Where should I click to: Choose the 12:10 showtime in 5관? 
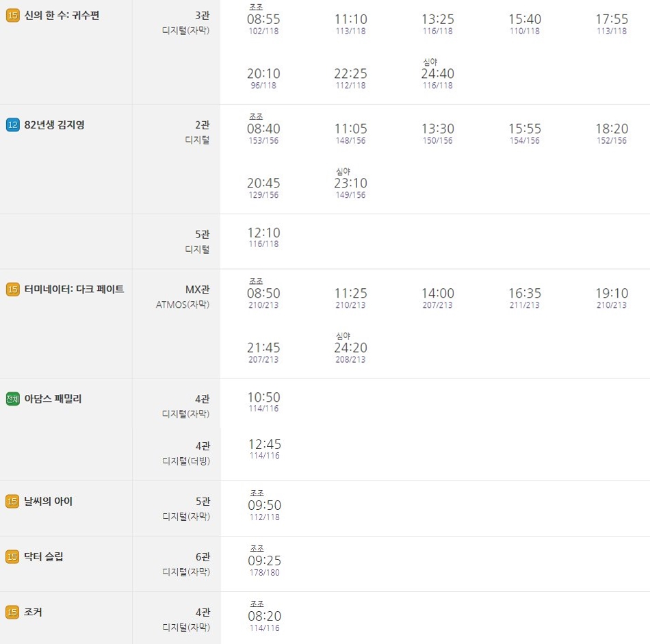point(263,237)
